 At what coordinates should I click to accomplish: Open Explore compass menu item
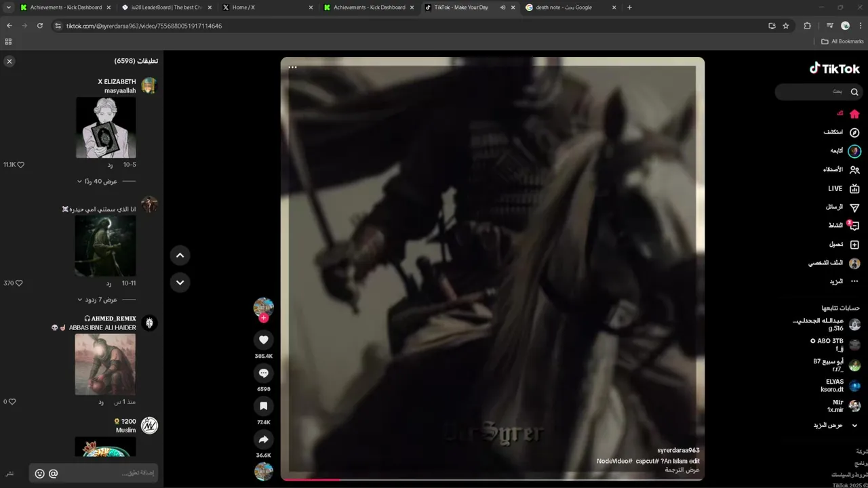pos(842,132)
